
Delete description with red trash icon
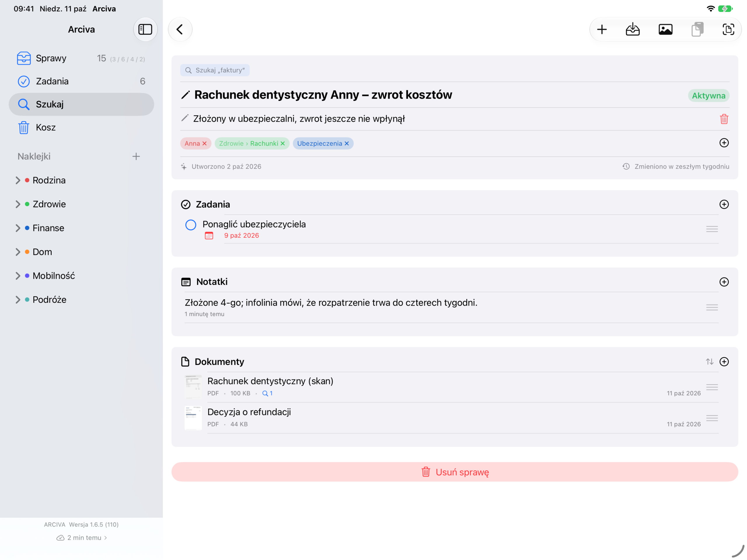pos(724,119)
